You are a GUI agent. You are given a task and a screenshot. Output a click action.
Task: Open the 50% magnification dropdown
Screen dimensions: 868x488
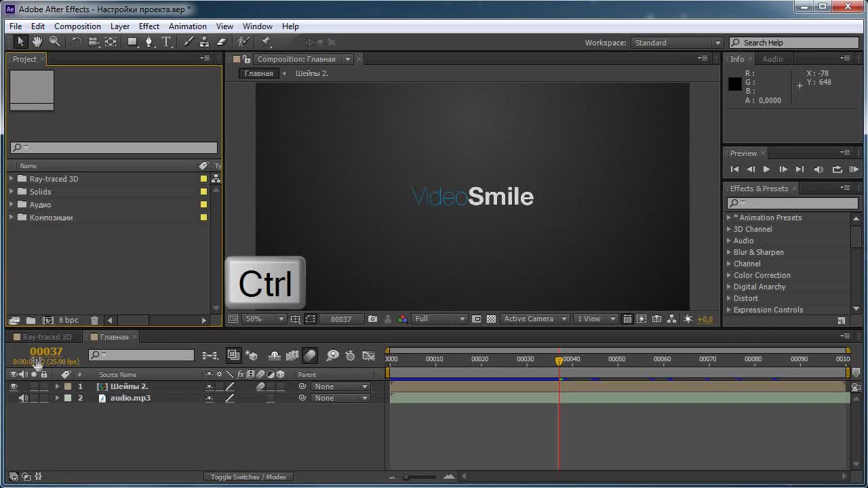(x=263, y=319)
